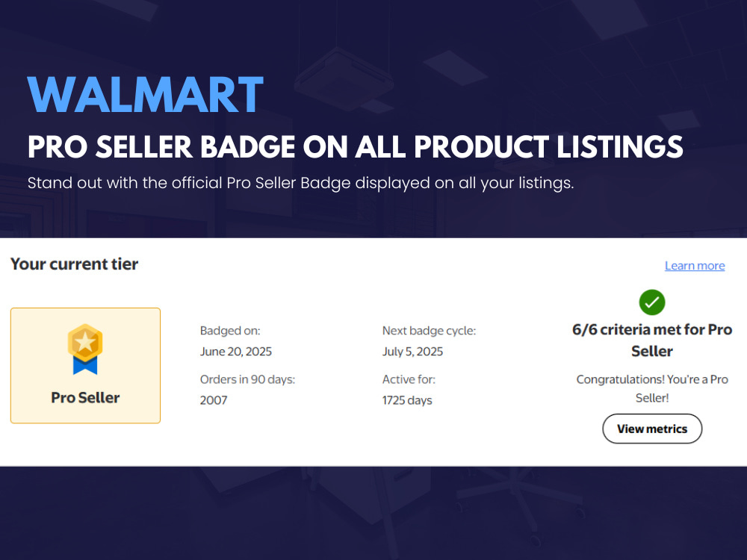Click the Orders in 90 days value 2007

click(214, 400)
